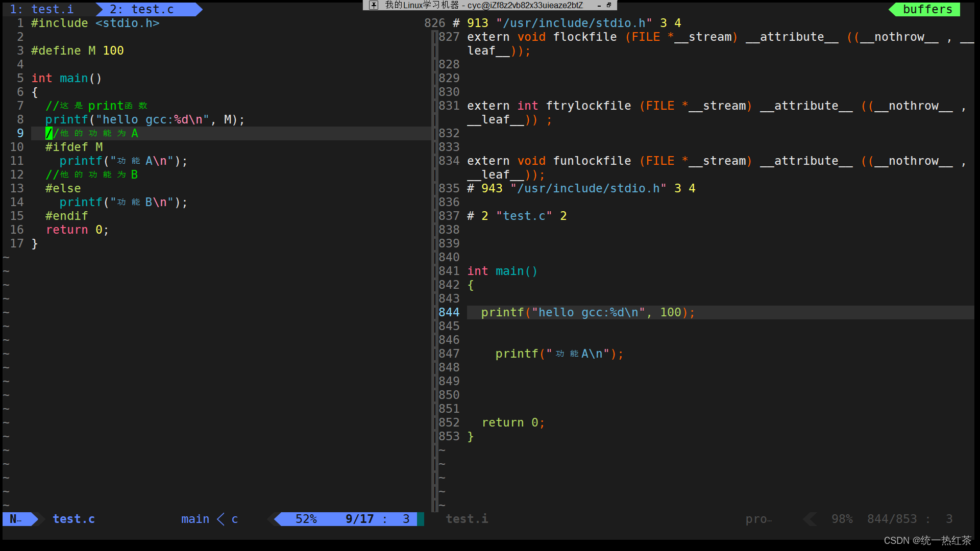Image resolution: width=980 pixels, height=551 pixels.
Task: Click the "c" filetype indicator in the statusline
Action: pyautogui.click(x=235, y=519)
